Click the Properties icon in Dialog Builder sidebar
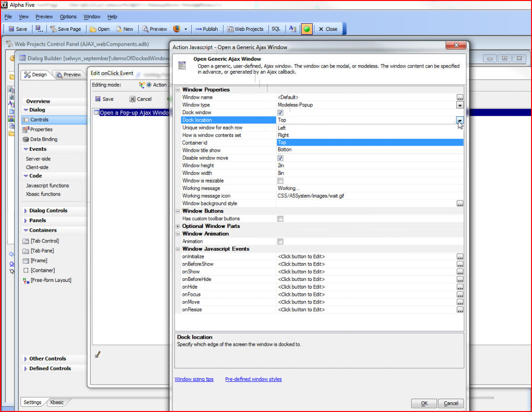 coord(26,130)
